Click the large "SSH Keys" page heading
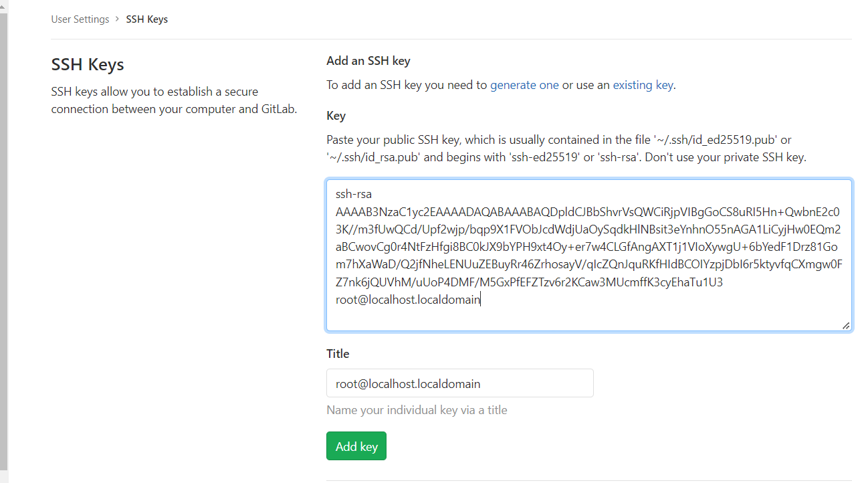This screenshot has height=483, width=868. (x=88, y=65)
